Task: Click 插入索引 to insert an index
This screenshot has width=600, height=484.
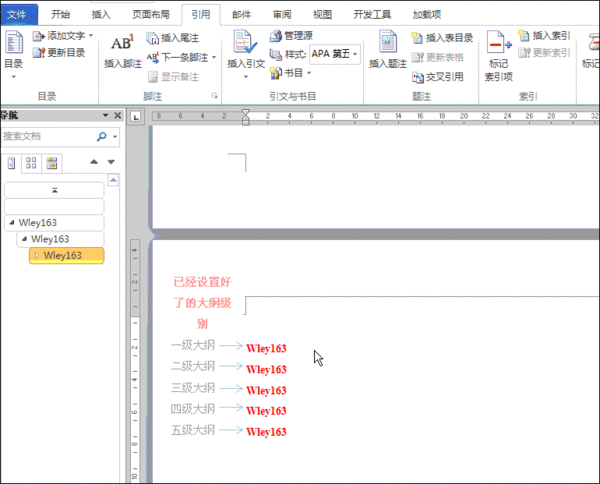Action: click(x=544, y=36)
